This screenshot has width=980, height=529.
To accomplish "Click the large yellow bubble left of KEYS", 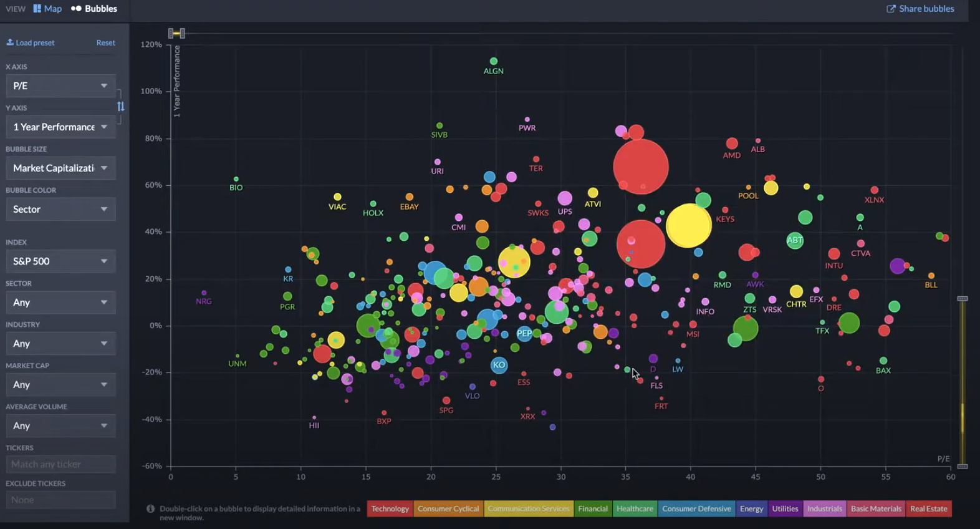I will [x=688, y=225].
